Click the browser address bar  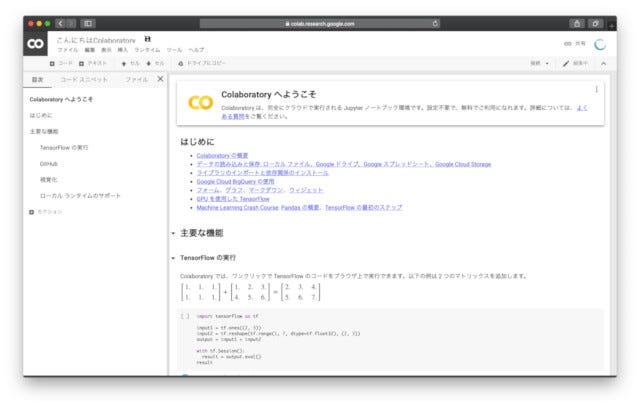320,22
